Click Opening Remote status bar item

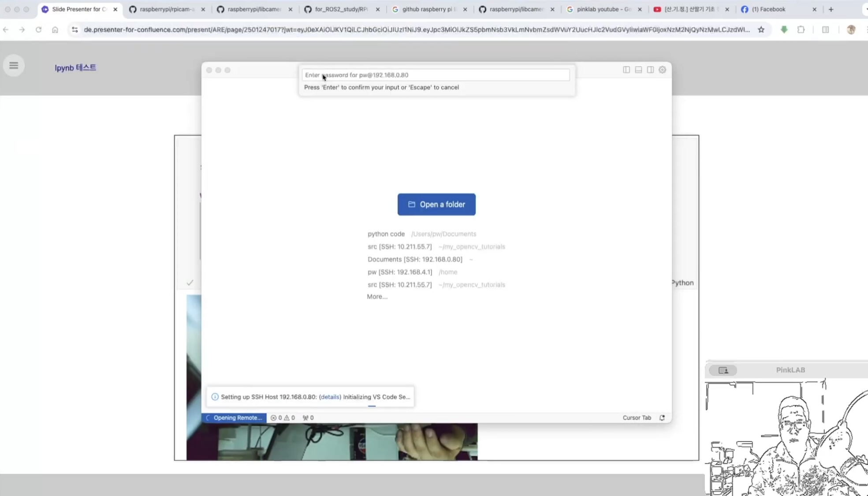click(234, 418)
